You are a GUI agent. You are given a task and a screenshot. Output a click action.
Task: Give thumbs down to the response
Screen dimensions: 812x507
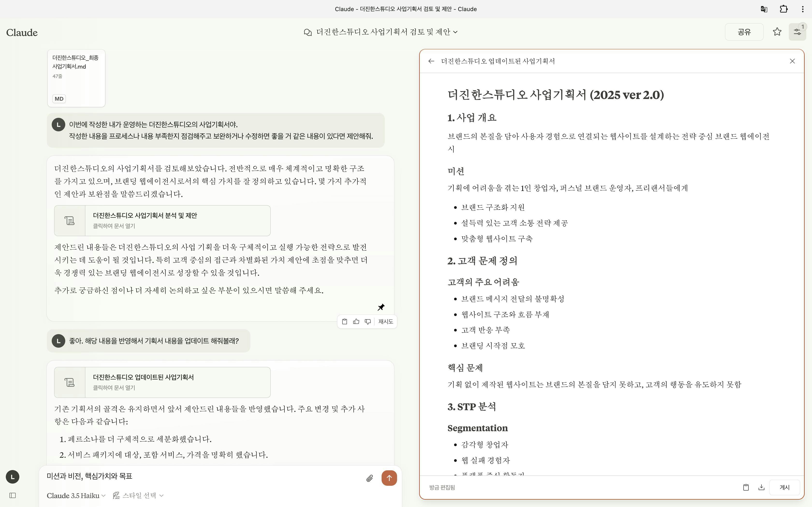[368, 322]
